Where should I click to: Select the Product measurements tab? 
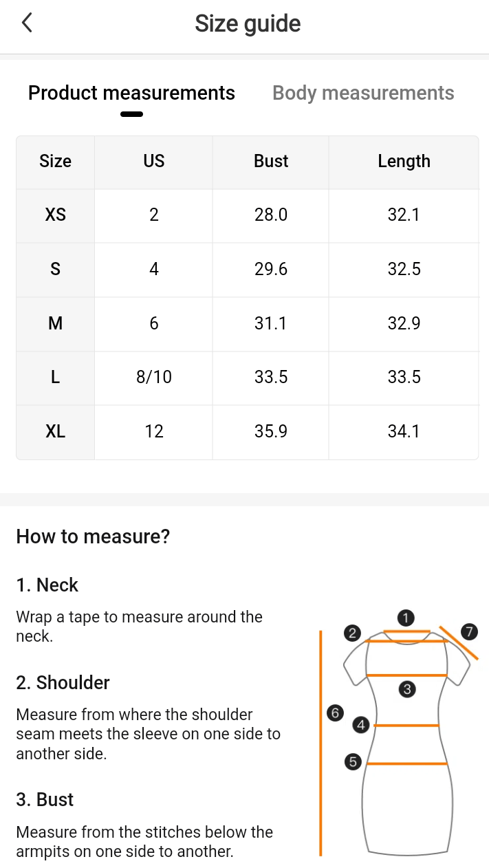[x=131, y=93]
